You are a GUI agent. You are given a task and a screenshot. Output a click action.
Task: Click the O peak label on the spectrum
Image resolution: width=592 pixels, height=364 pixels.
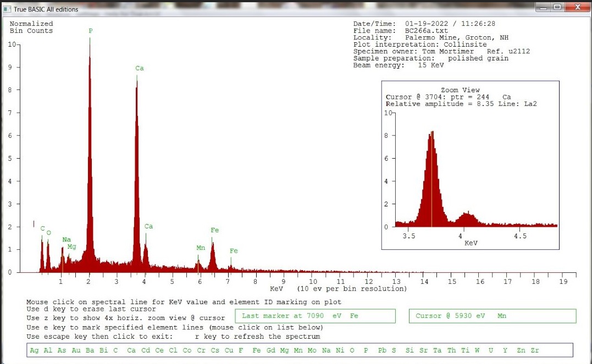click(x=49, y=233)
